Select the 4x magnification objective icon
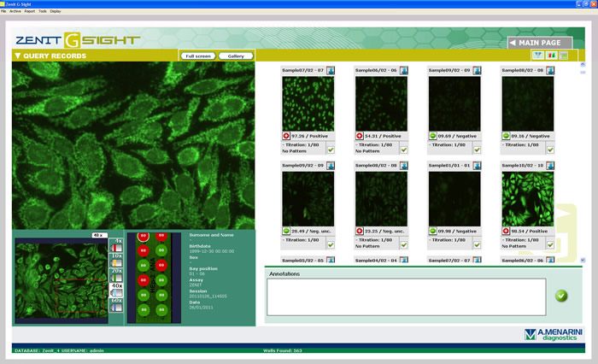 116,247
